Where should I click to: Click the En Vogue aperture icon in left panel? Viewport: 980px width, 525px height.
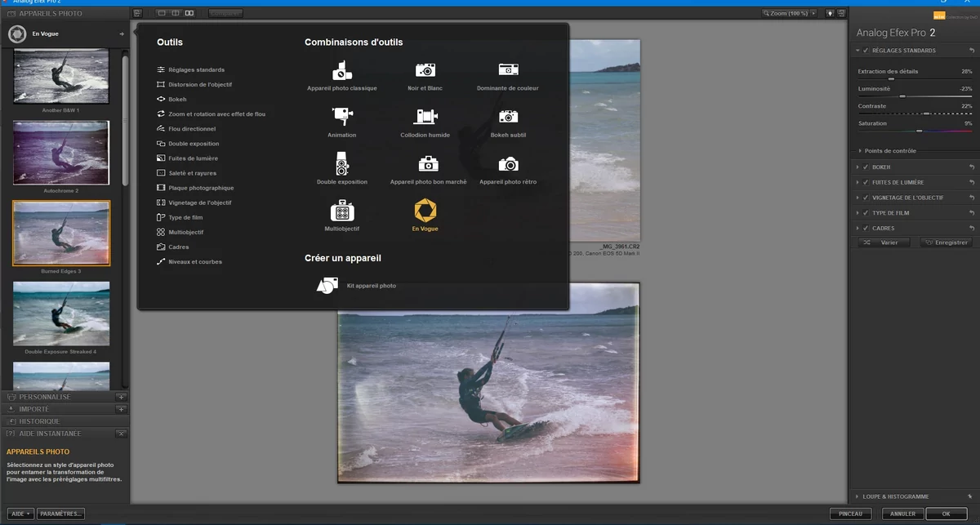16,34
